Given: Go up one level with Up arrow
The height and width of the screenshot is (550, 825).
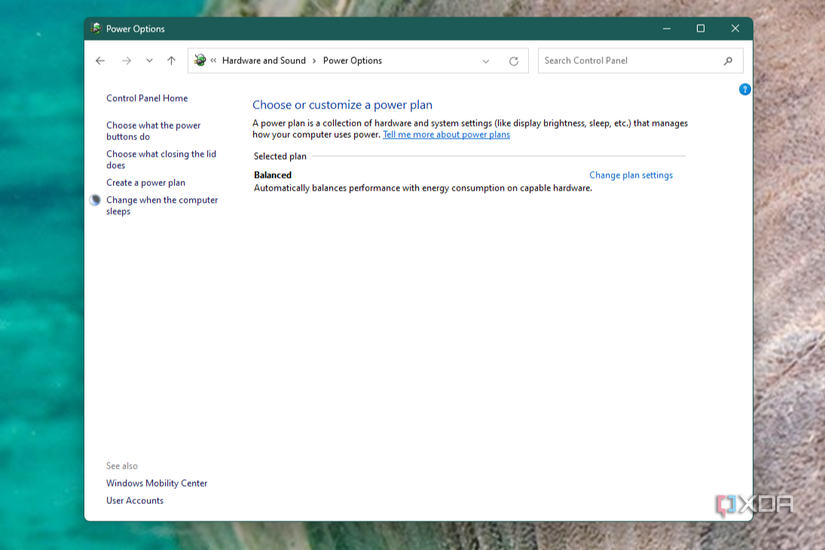Looking at the screenshot, I should click(x=171, y=61).
